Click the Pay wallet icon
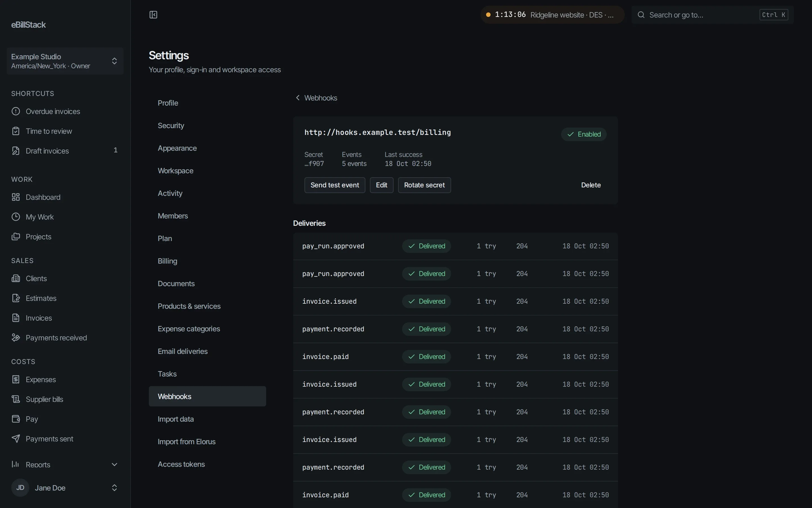Image resolution: width=812 pixels, height=508 pixels. [16, 419]
